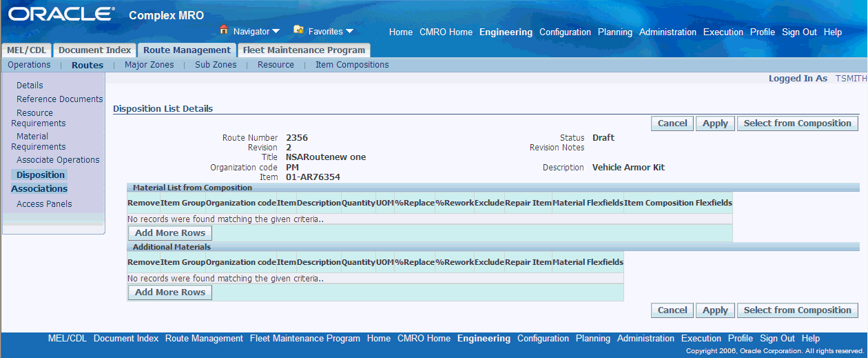Click Engineering in the top navigation
The image size is (868, 358).
tap(506, 32)
